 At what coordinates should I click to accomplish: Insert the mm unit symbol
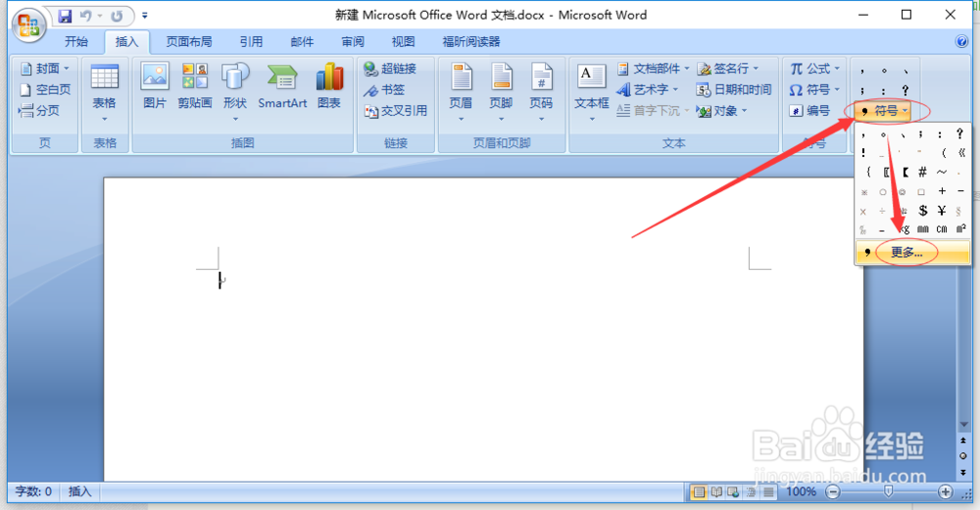922,229
